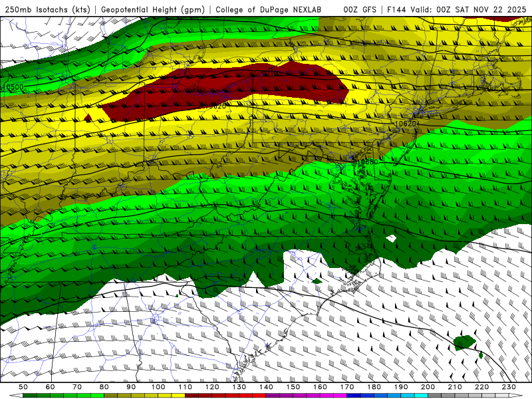532x399 pixels.
Task: Click the 80 value on the legend
Action: pyautogui.click(x=104, y=387)
